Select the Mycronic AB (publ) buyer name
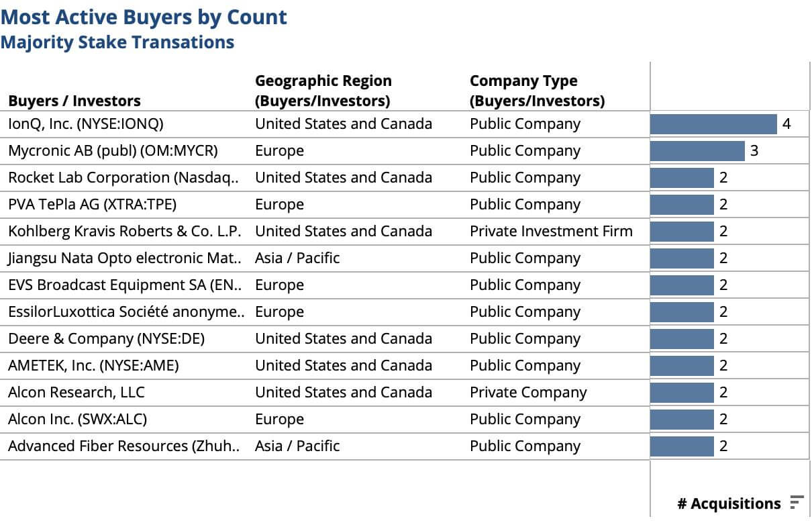 (x=113, y=151)
